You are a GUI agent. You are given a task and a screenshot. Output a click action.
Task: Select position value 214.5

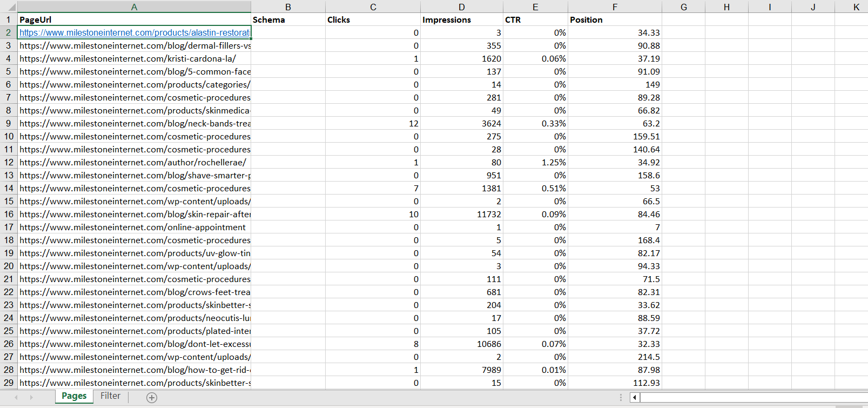(615, 357)
